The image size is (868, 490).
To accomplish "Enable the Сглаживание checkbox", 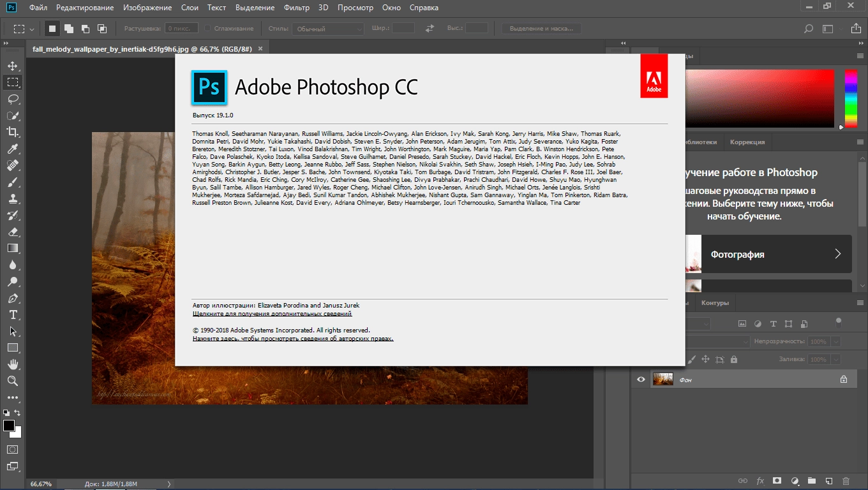I will (x=207, y=29).
